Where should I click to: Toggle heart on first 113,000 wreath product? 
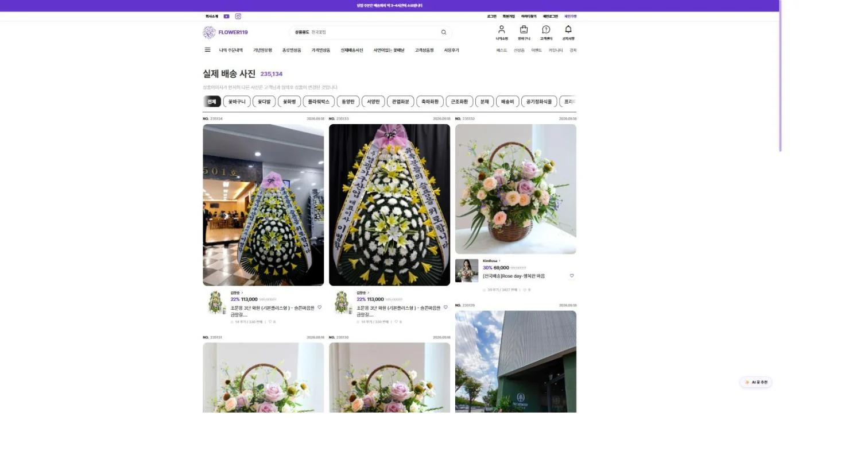(x=320, y=307)
